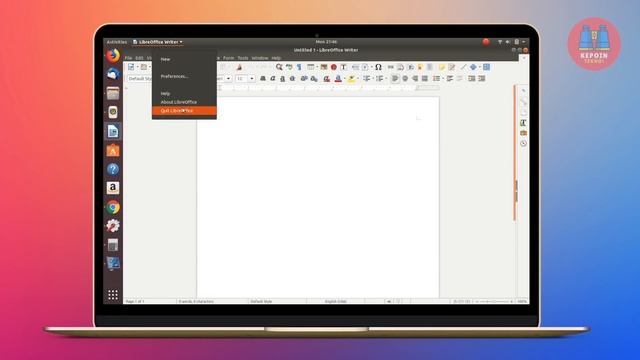This screenshot has width=640, height=360.
Task: Open the Window menu
Action: click(x=260, y=58)
